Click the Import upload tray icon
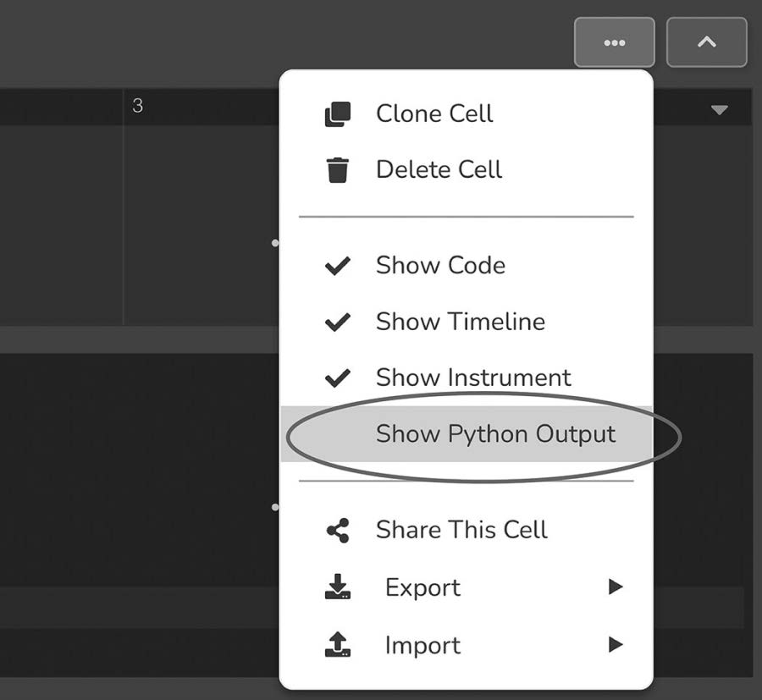The width and height of the screenshot is (762, 700). [337, 645]
